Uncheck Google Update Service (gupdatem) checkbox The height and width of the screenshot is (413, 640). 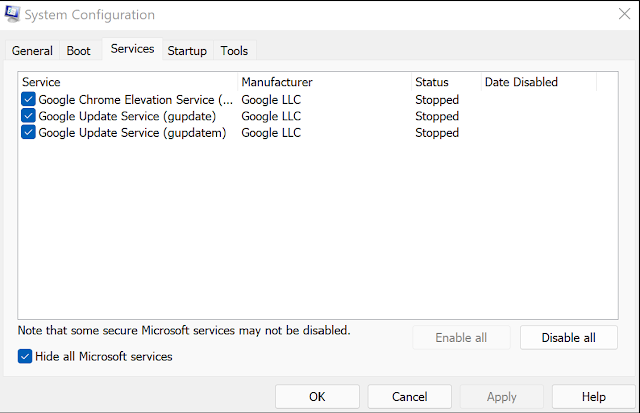28,132
